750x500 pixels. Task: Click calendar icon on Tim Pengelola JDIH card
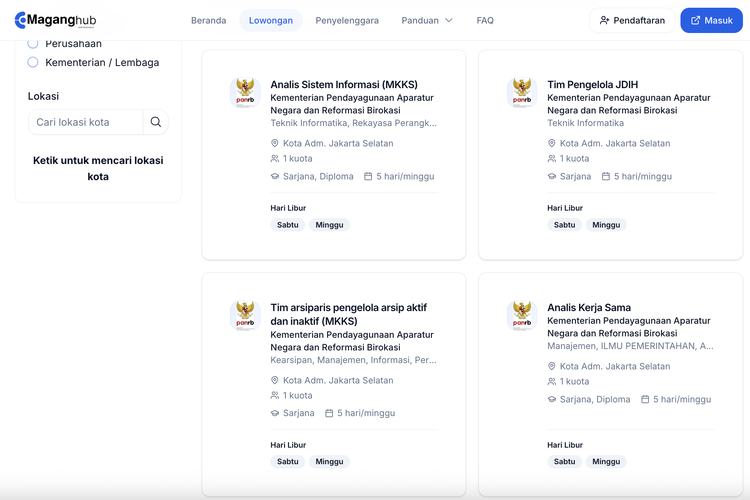point(606,176)
